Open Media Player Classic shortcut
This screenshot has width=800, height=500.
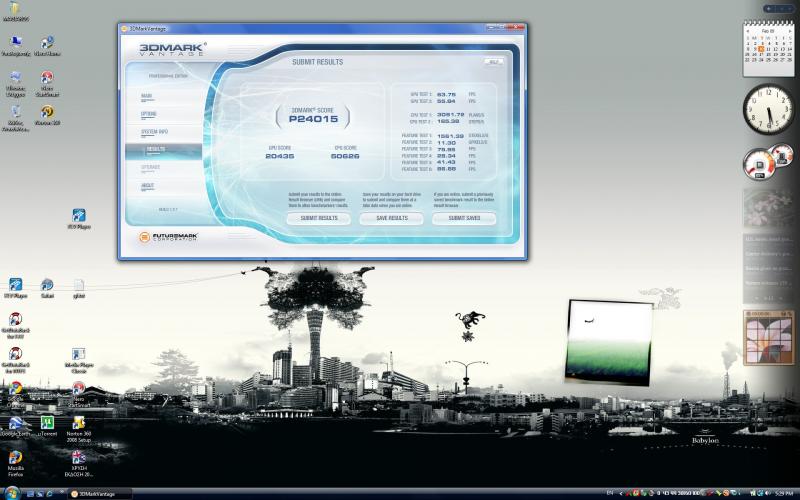coord(79,360)
